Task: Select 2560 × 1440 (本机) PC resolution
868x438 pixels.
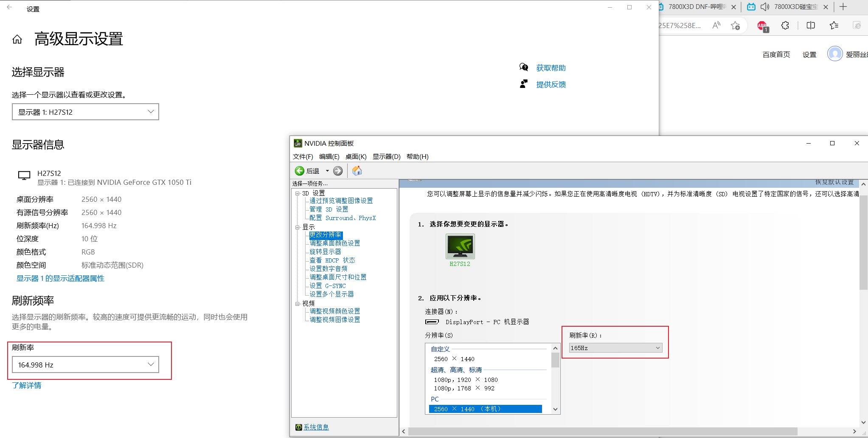Action: (486, 409)
